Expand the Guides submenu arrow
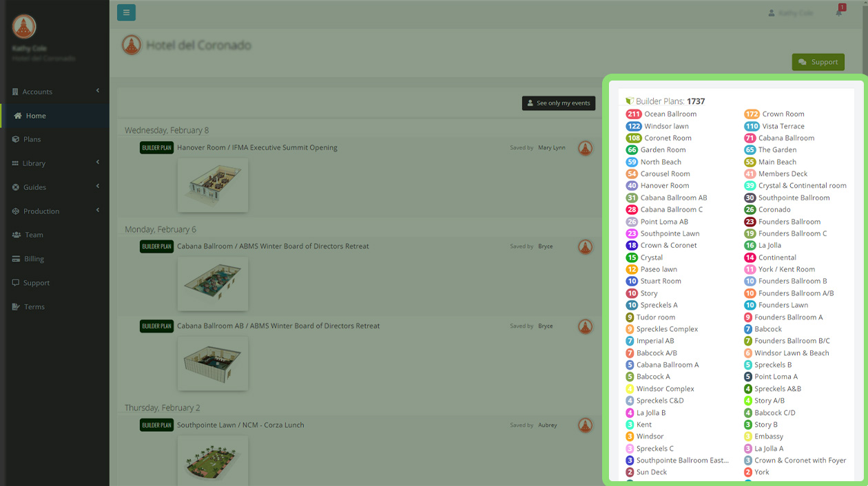This screenshot has height=486, width=868. coord(98,187)
